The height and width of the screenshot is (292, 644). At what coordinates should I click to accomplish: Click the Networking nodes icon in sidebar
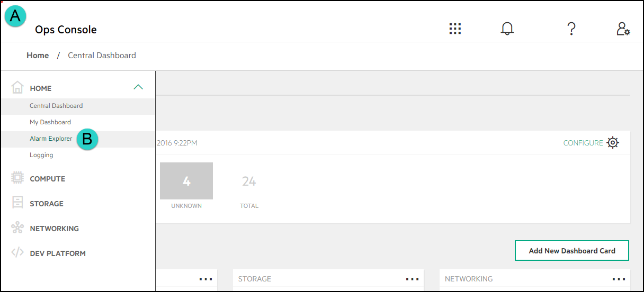pyautogui.click(x=17, y=228)
